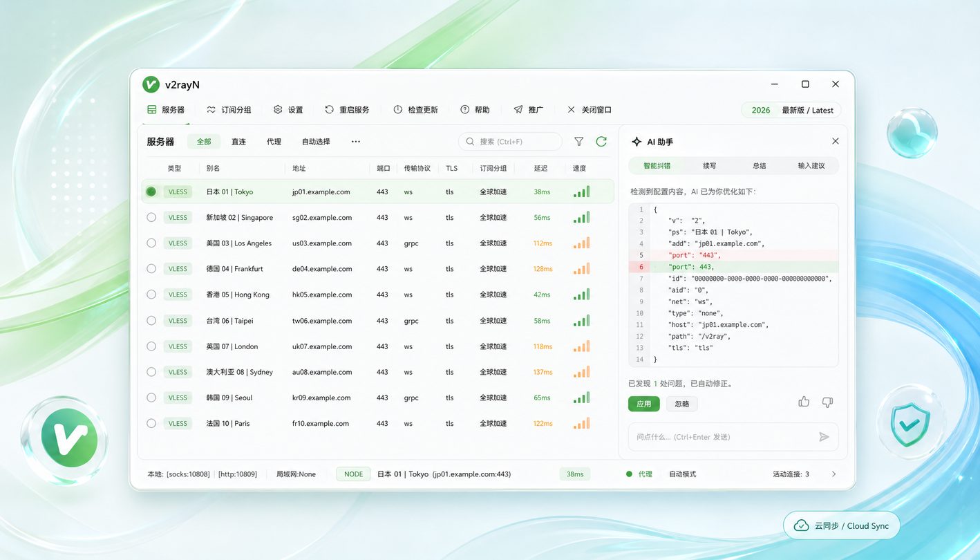Click the 忽略 ignore button

pyautogui.click(x=682, y=404)
